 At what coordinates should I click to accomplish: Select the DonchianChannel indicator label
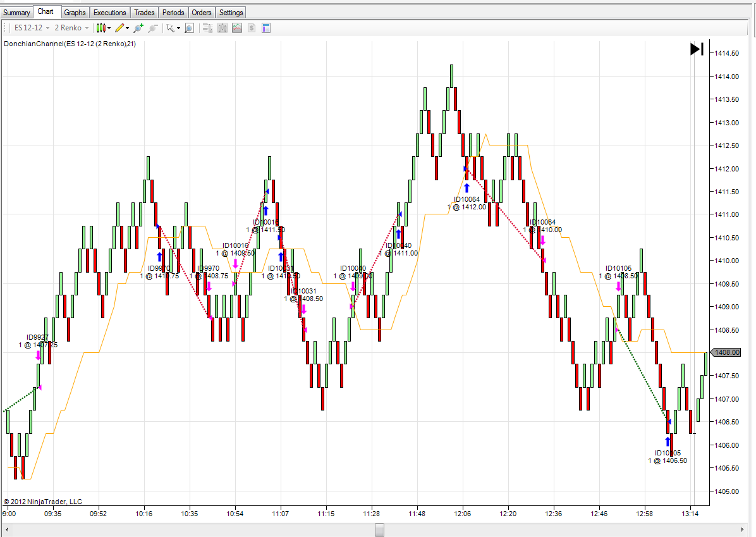[x=70, y=44]
